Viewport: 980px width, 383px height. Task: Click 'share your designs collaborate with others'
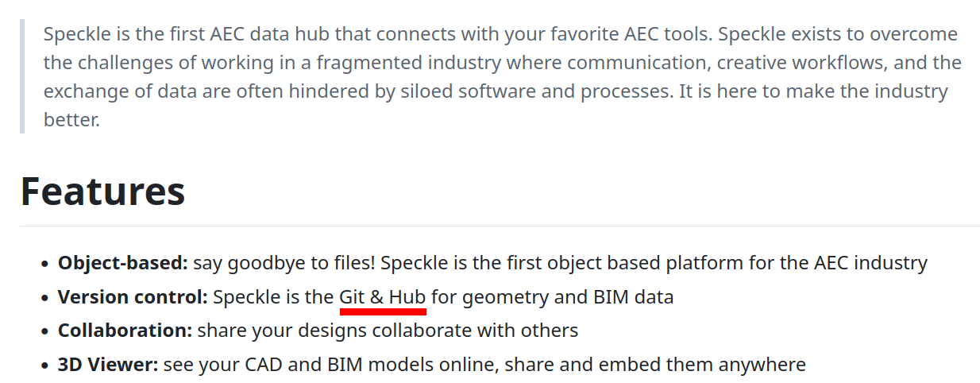388,331
